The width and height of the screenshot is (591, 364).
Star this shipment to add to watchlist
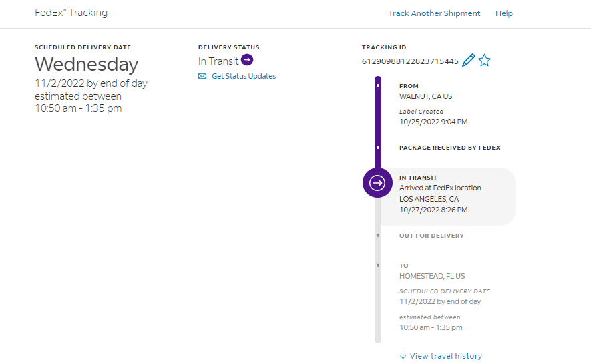[485, 61]
